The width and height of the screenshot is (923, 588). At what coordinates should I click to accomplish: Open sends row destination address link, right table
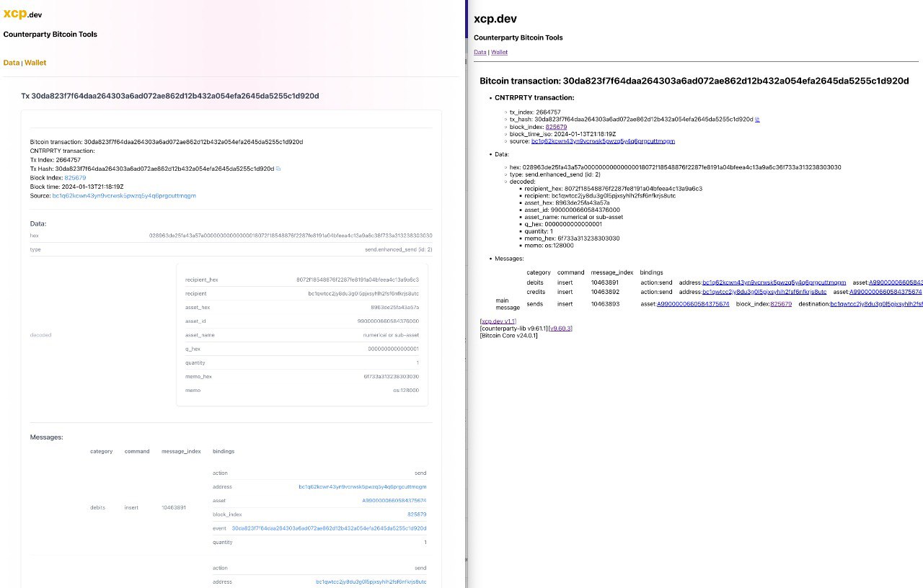(876, 304)
